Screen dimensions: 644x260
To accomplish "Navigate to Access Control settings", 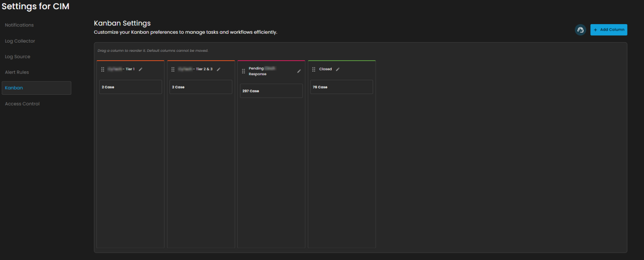I will point(22,104).
